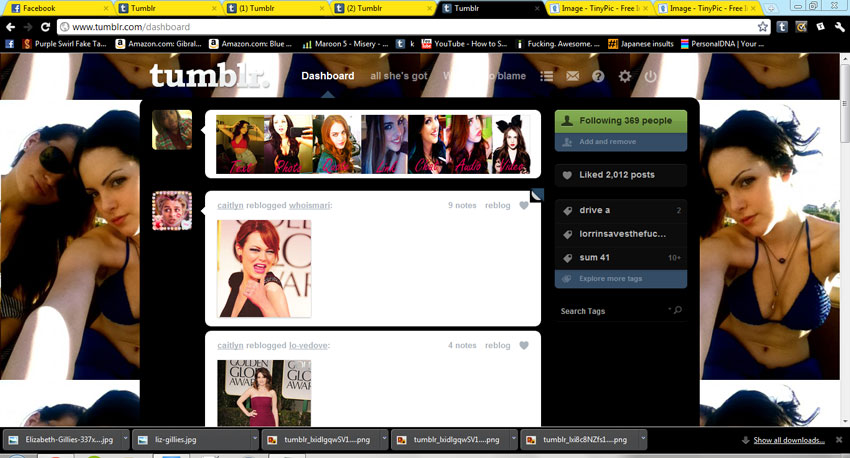Switch to first Image - TinyPic tab
The width and height of the screenshot is (850, 458).
599,8
